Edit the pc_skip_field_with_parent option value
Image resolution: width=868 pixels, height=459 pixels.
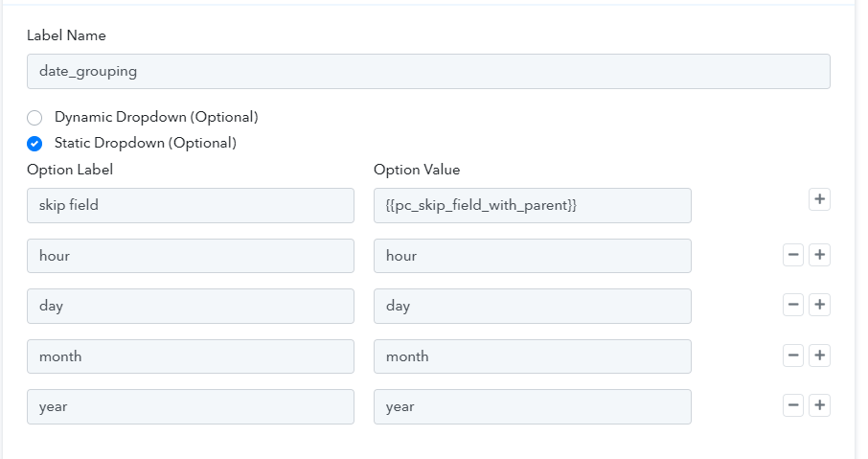532,205
